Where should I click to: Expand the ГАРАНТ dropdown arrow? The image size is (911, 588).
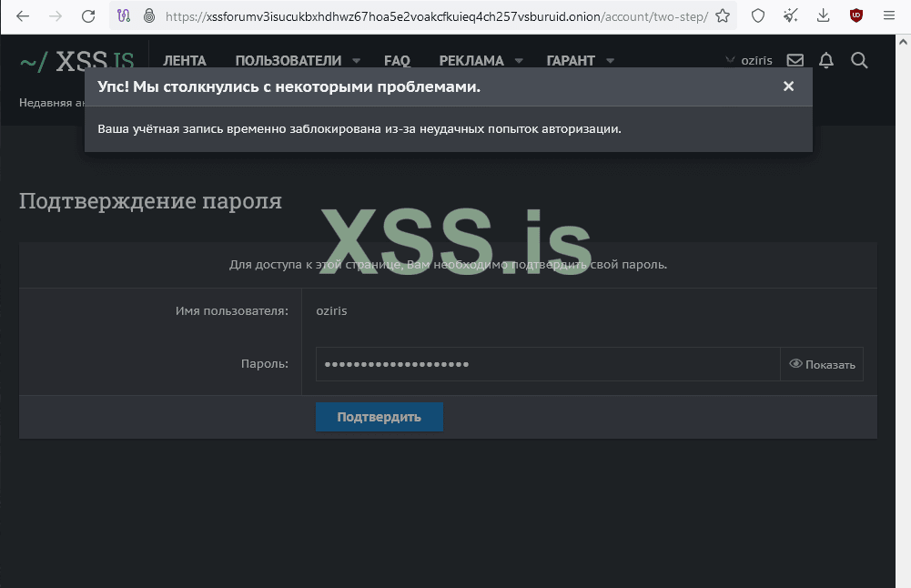click(610, 60)
